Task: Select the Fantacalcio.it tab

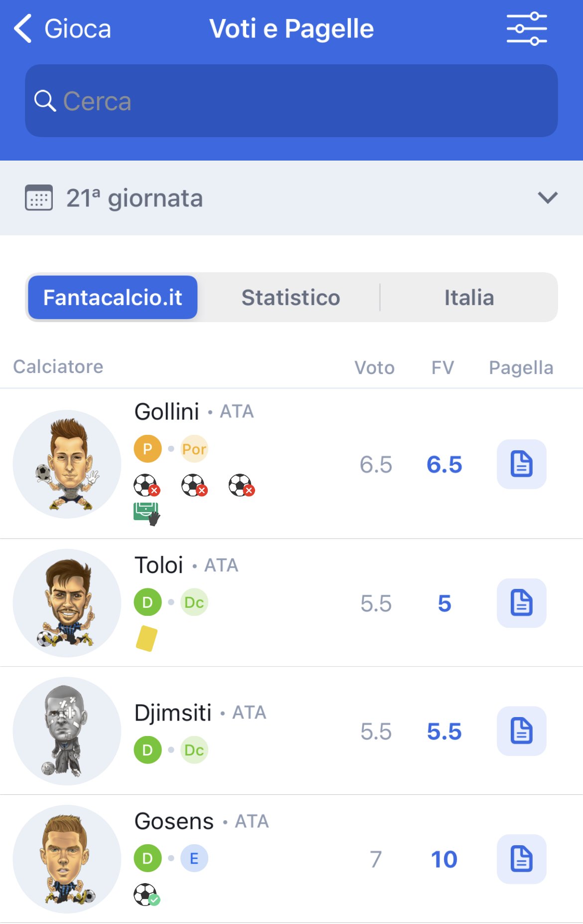Action: [113, 297]
